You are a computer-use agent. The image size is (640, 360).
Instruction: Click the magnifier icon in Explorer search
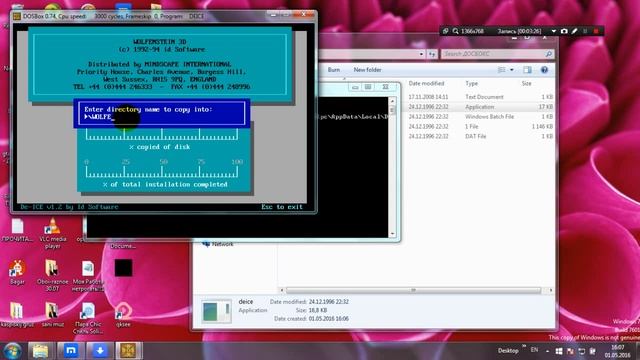click(x=549, y=54)
